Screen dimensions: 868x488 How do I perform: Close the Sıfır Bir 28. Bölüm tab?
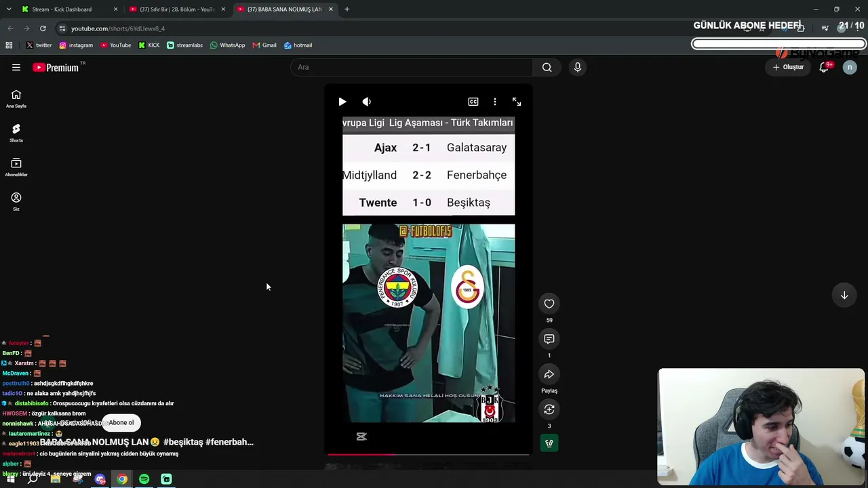(x=223, y=9)
